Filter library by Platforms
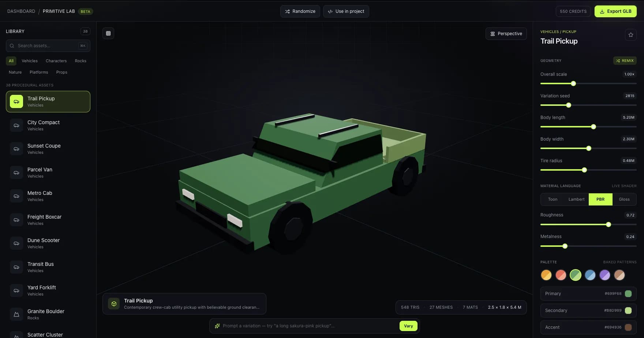Screen dimensions: 644x338 (x=39, y=72)
